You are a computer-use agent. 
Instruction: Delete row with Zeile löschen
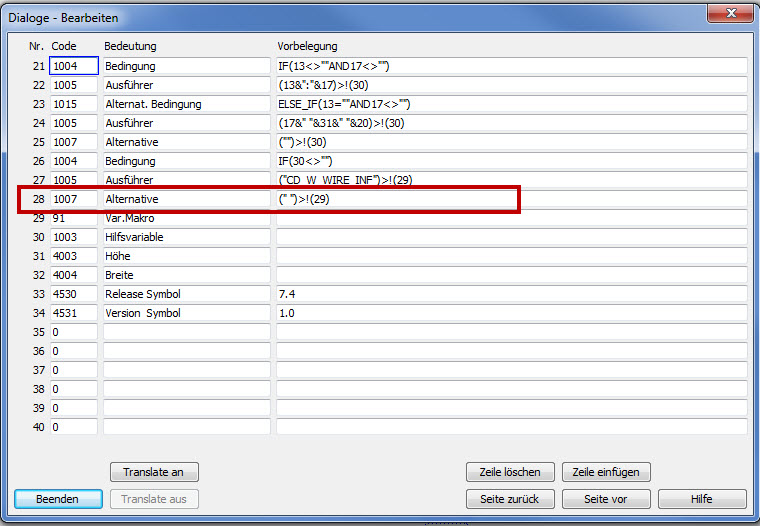(x=510, y=472)
